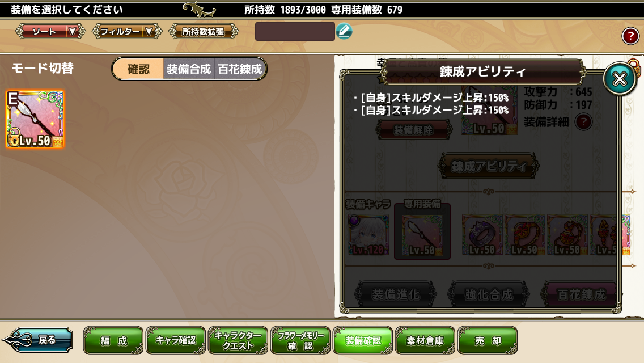Click the pencil edit icon beside search field

click(x=344, y=31)
